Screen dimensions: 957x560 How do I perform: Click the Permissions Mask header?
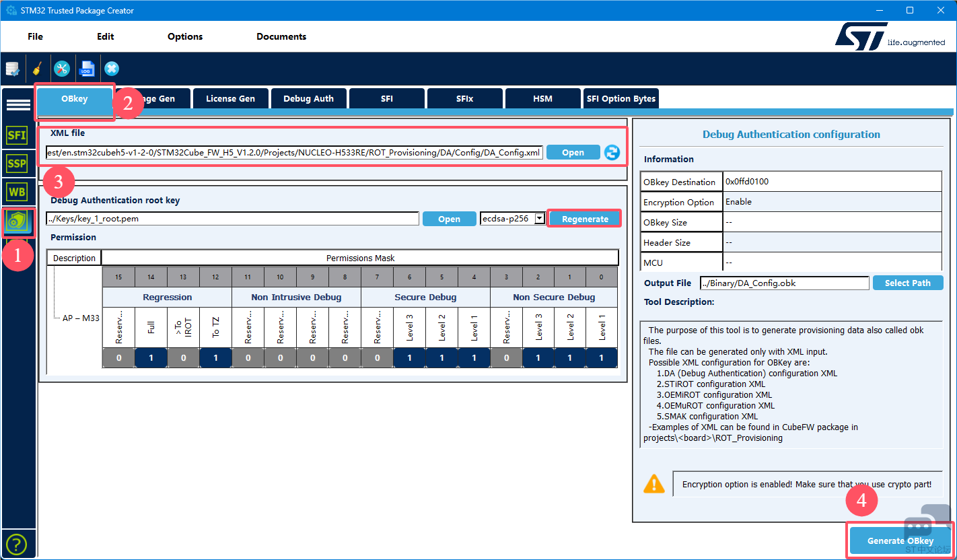pyautogui.click(x=360, y=258)
